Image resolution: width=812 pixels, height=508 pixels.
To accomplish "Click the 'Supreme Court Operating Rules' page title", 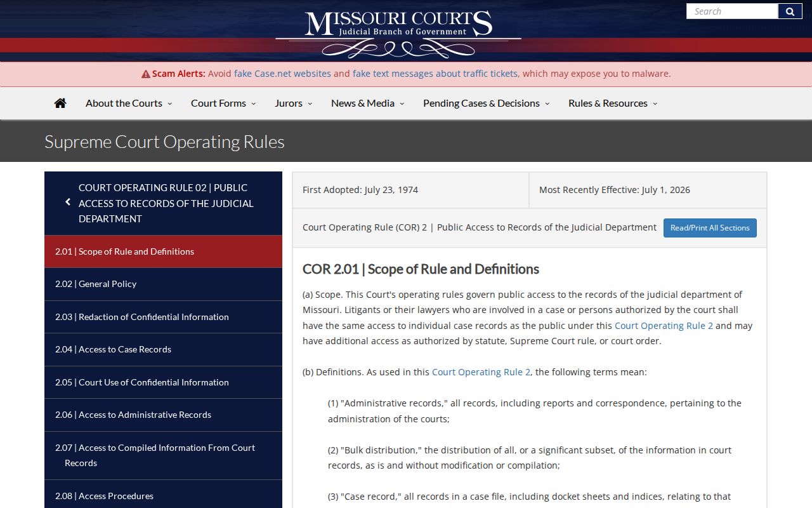I will point(164,142).
